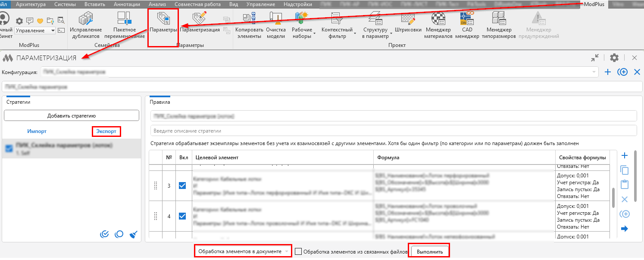The width and height of the screenshot is (644, 260).
Task: Expand the Конфигурация dropdown list
Action: coord(594,72)
